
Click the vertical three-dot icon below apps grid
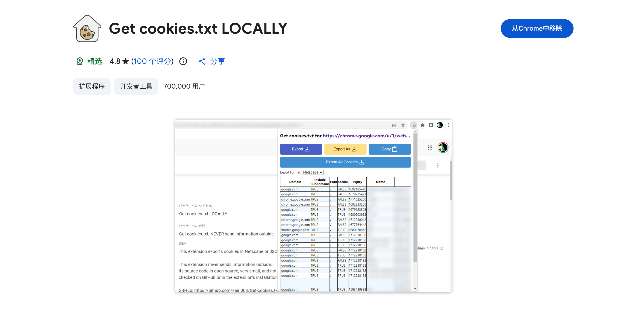(438, 165)
